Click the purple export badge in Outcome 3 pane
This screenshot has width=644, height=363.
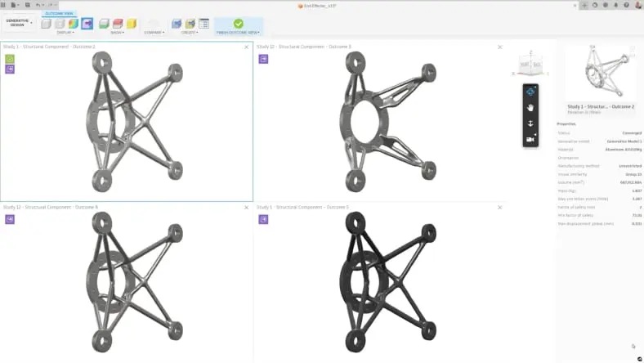263,59
